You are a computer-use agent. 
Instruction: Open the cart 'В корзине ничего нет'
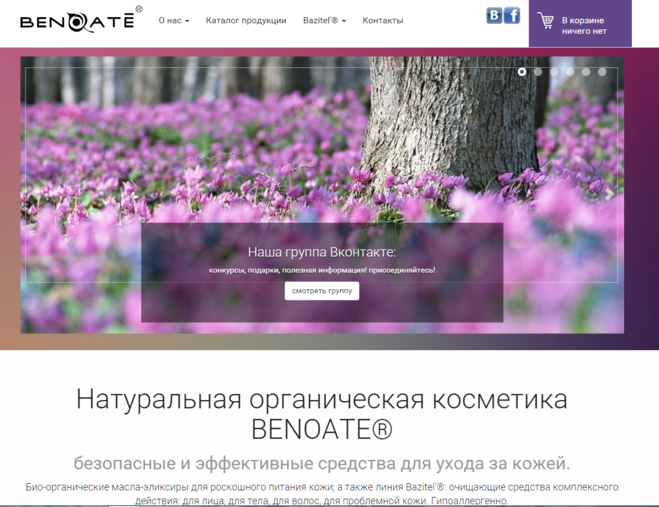(580, 24)
